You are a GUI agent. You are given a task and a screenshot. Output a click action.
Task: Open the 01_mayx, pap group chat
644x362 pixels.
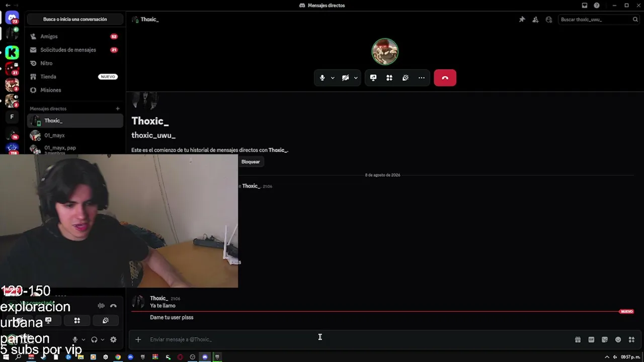(75, 149)
